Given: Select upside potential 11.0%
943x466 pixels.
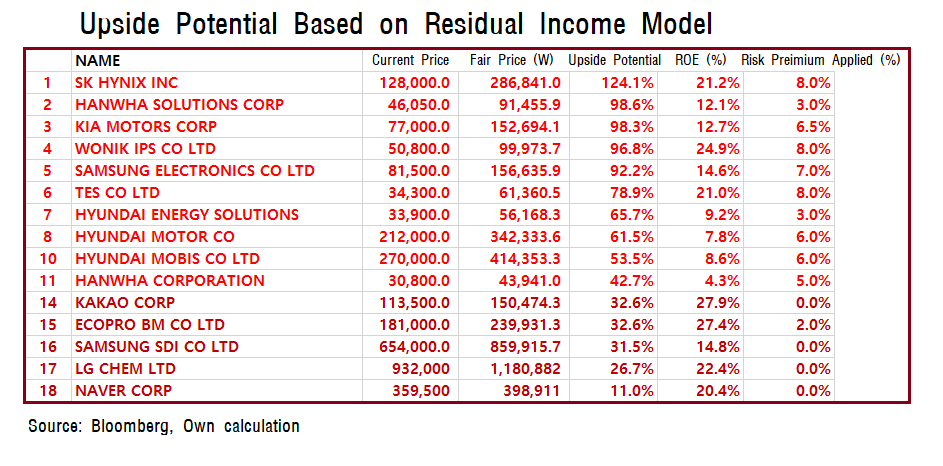Looking at the screenshot, I should pos(631,391).
